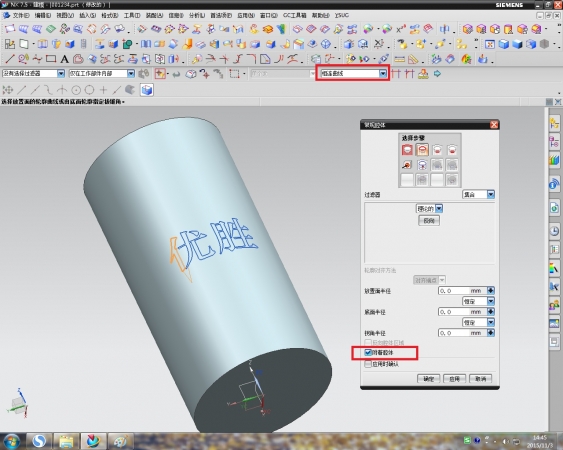Viewport: 563px width, 450px height.
Task: Click the Fit view icon
Action: [490, 44]
